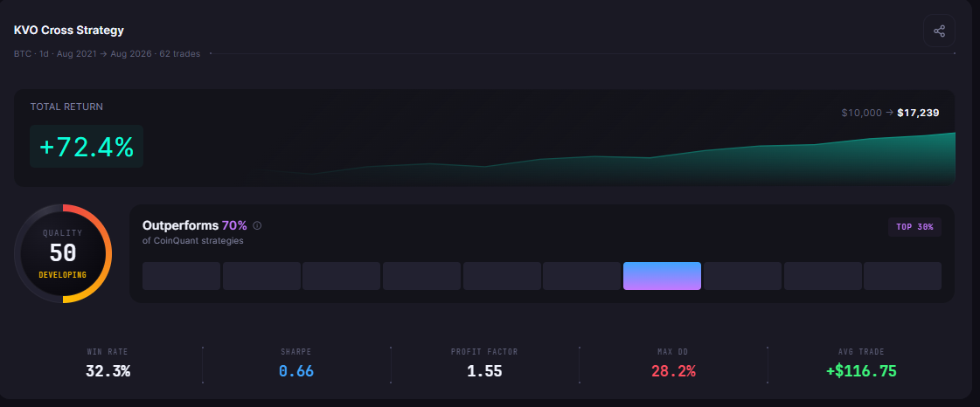Click the WIN RATE label
The height and width of the screenshot is (407, 980).
(108, 352)
